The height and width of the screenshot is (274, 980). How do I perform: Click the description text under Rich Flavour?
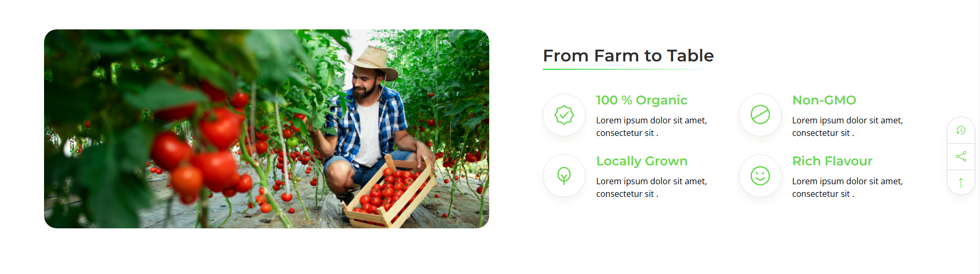point(847,187)
